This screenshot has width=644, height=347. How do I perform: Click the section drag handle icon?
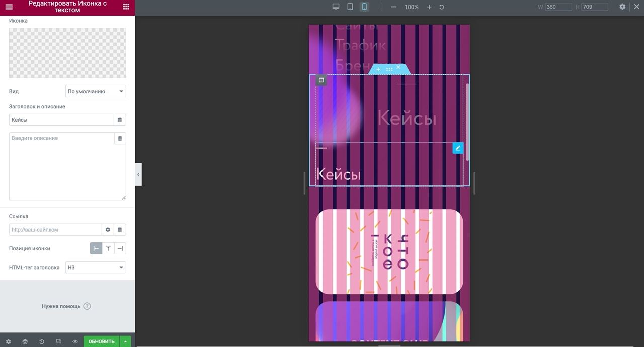point(389,69)
